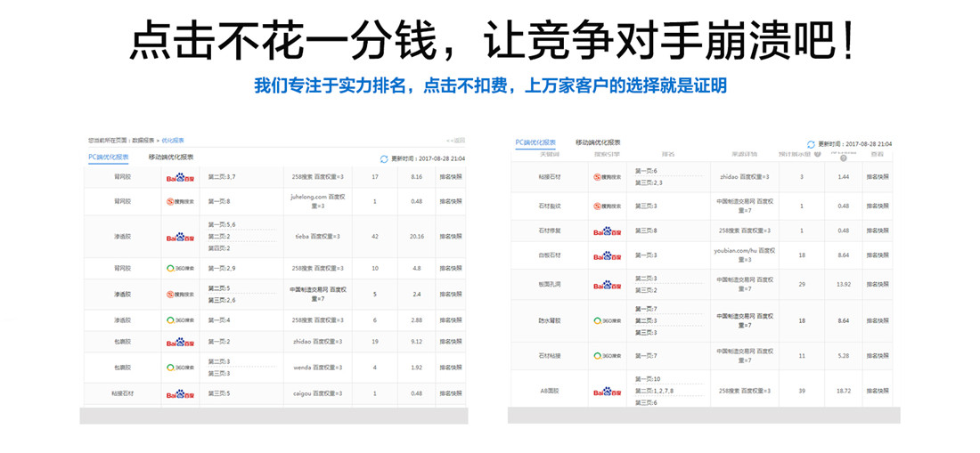Switch to 移动端优化报表 tab in right panel
980x453 pixels.
coord(598,142)
